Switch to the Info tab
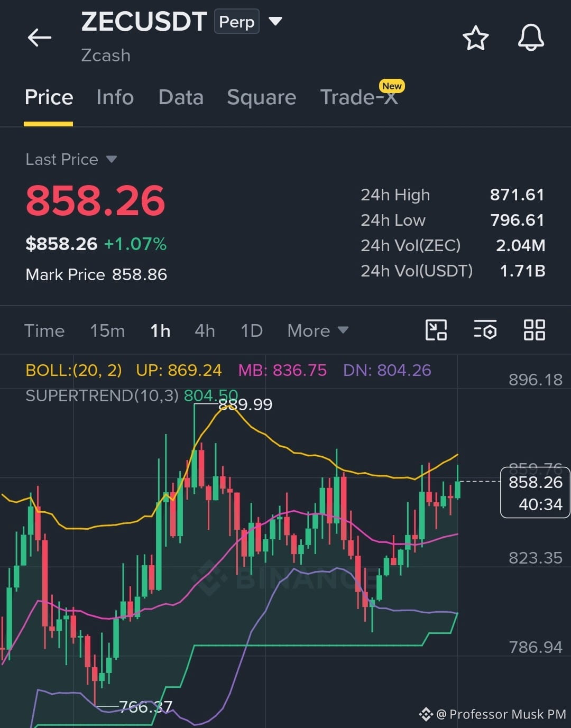 click(115, 97)
